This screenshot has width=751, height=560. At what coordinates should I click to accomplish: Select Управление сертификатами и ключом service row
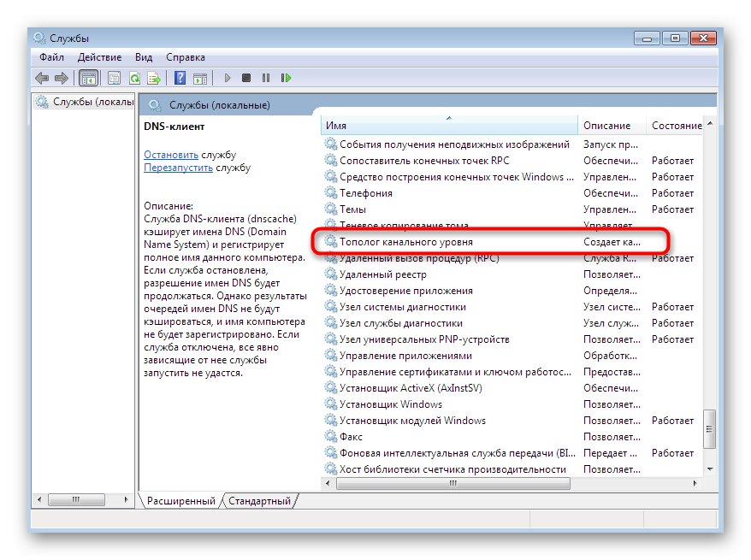(512, 372)
